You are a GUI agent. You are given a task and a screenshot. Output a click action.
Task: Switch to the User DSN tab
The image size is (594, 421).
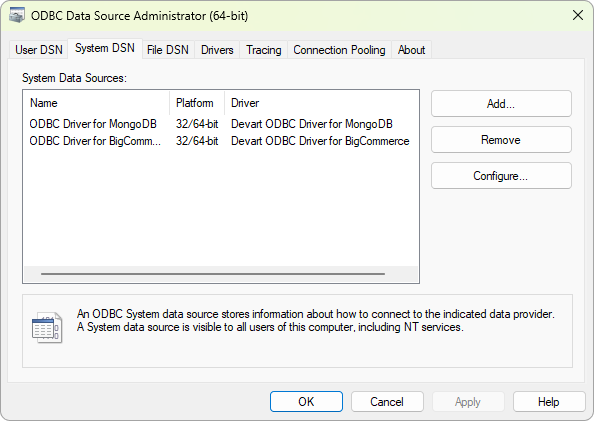click(x=39, y=50)
